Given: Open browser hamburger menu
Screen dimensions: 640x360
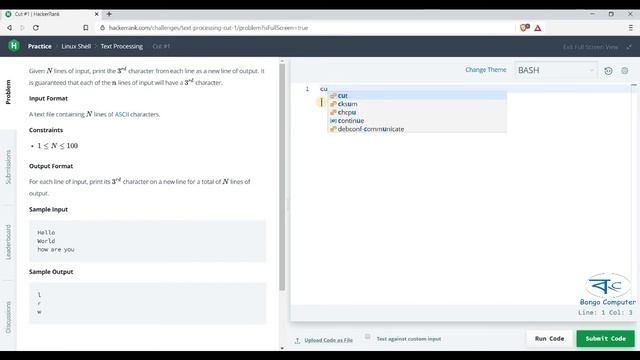Looking at the screenshot, I should tap(631, 28).
